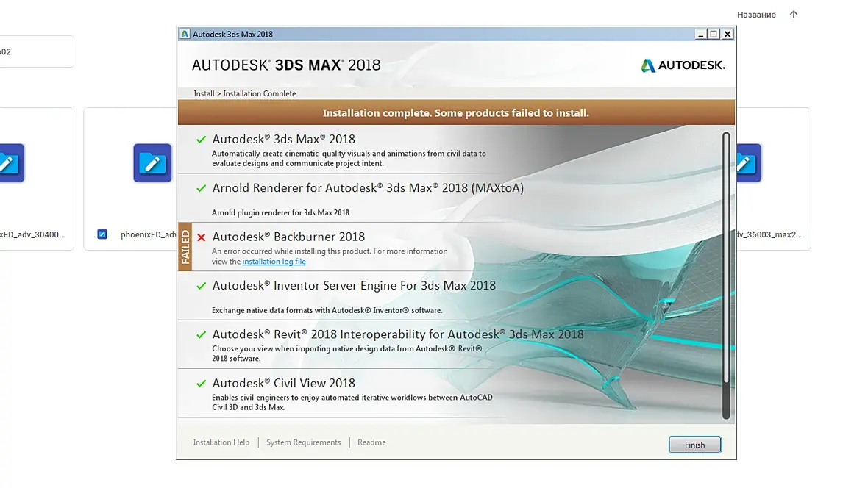This screenshot has height=488, width=868.
Task: Click the Название sort column label
Action: coord(756,15)
